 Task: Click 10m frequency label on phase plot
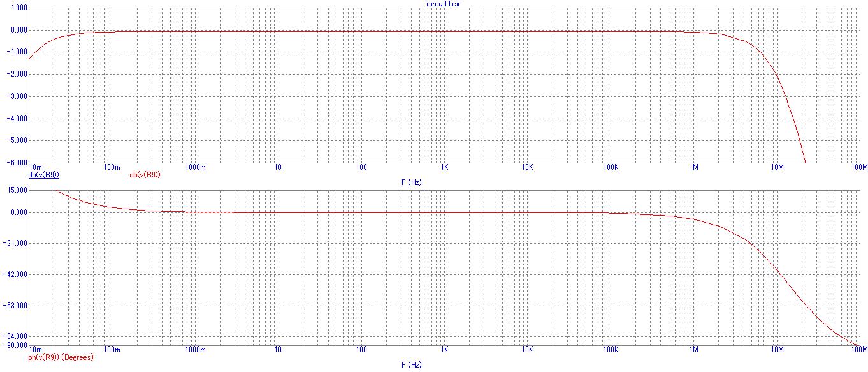point(36,350)
